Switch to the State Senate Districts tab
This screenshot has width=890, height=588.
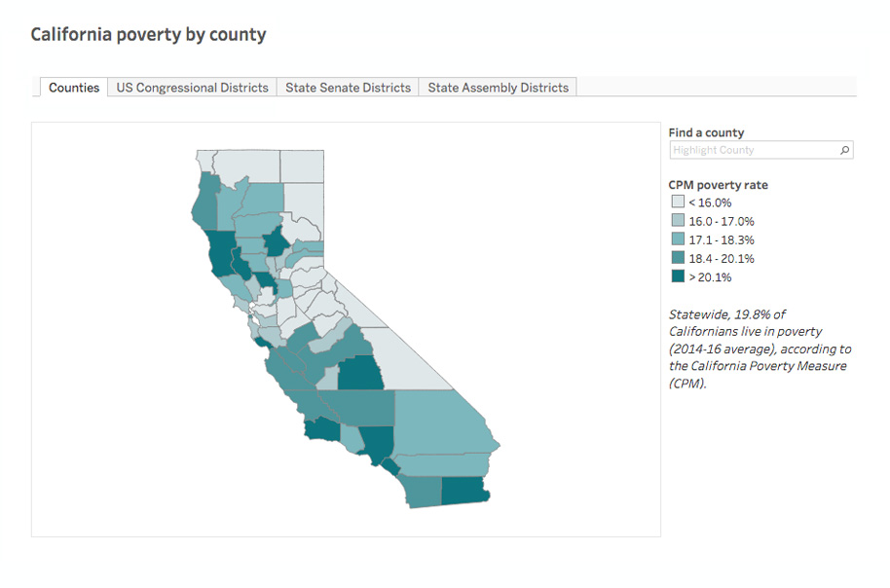pos(347,88)
